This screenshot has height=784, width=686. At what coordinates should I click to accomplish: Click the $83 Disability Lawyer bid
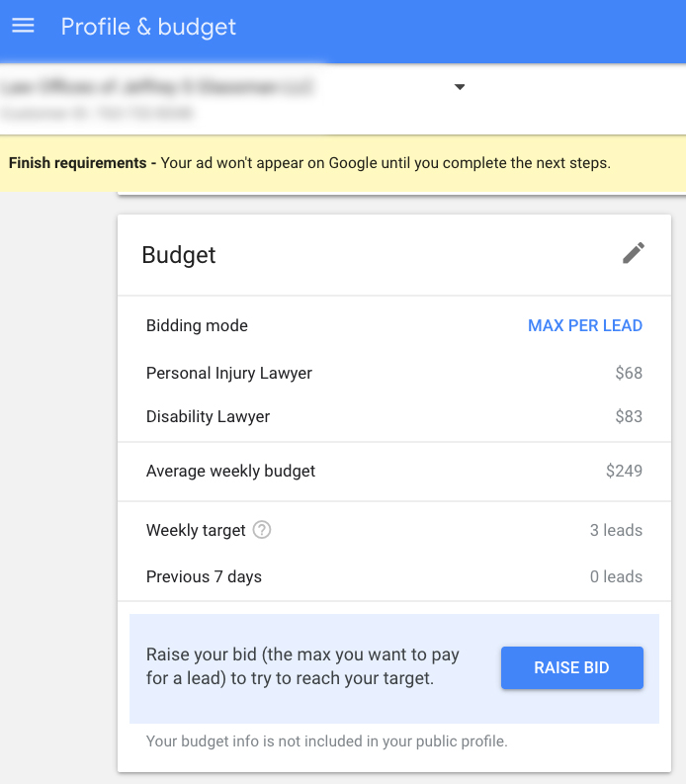point(628,416)
